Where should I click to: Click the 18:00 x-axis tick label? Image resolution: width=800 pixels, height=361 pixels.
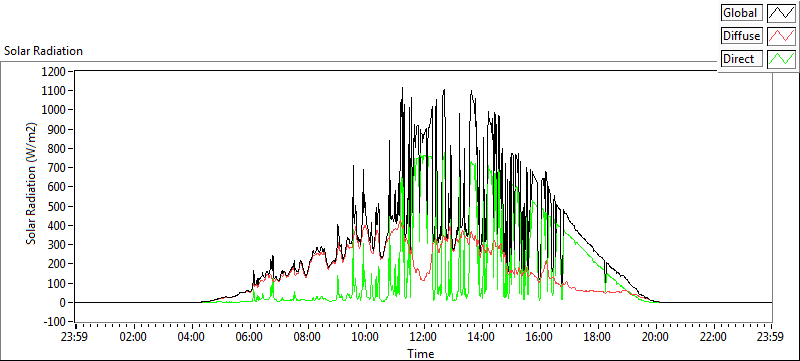[x=597, y=337]
